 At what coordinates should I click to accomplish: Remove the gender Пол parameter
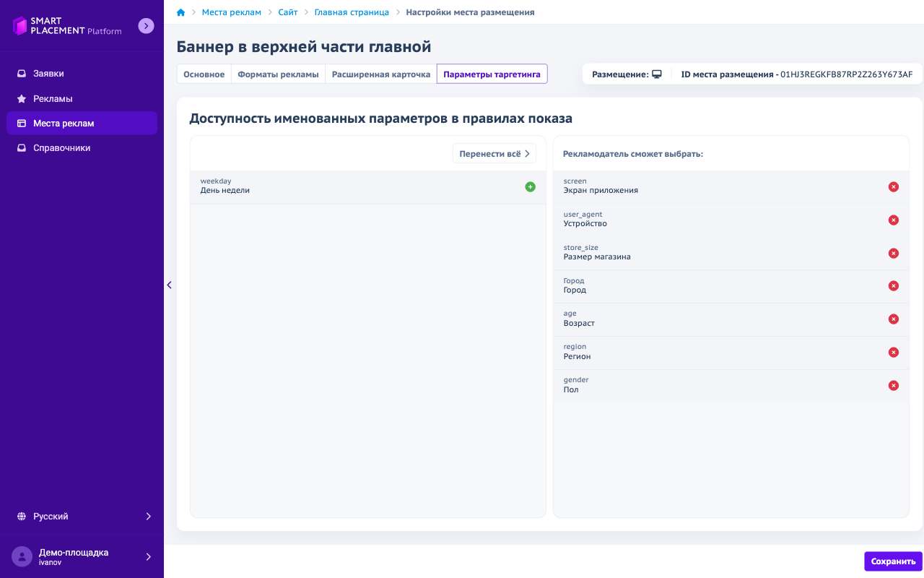893,386
